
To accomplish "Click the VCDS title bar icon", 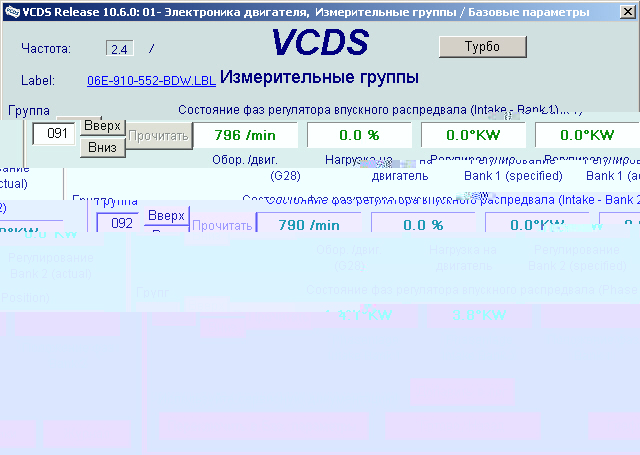I will coord(12,12).
